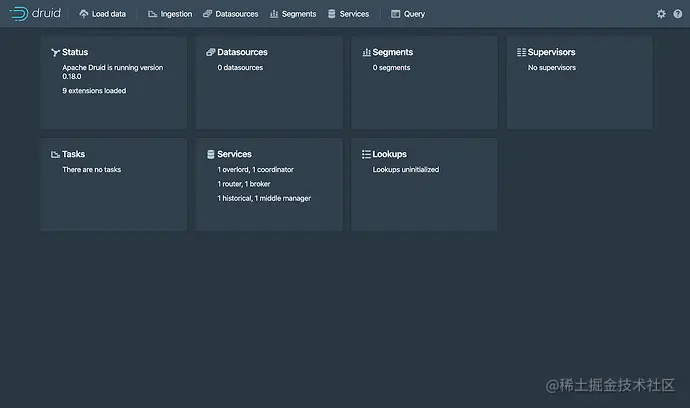Click 'There are no tasks' text
Image resolution: width=690 pixels, height=408 pixels.
click(x=92, y=169)
